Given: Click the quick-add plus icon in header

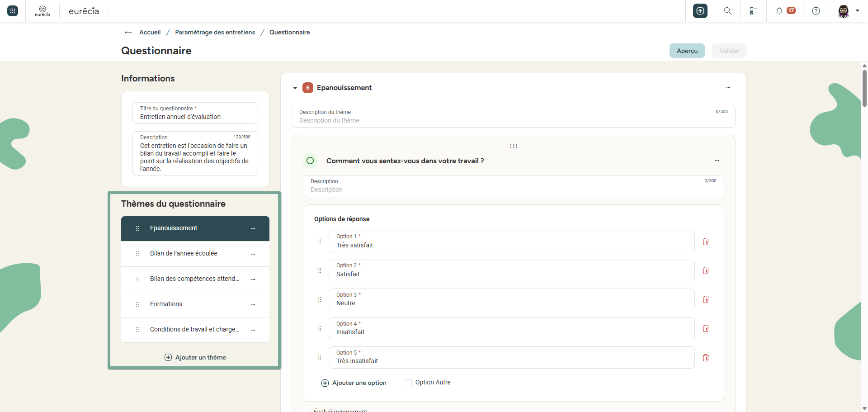Looking at the screenshot, I should pos(700,11).
